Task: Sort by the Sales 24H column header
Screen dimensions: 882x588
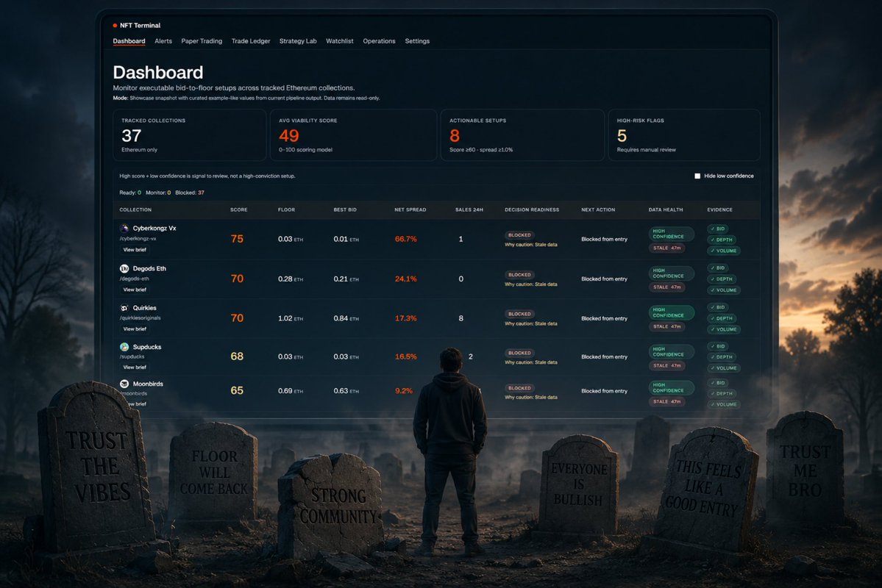Action: pyautogui.click(x=469, y=209)
